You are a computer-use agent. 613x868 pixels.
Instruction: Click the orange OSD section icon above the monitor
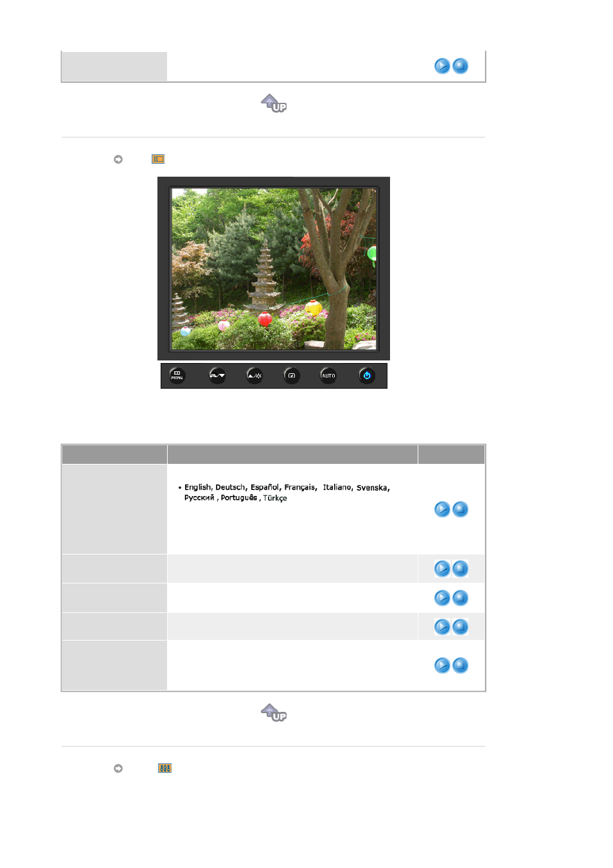(x=158, y=159)
